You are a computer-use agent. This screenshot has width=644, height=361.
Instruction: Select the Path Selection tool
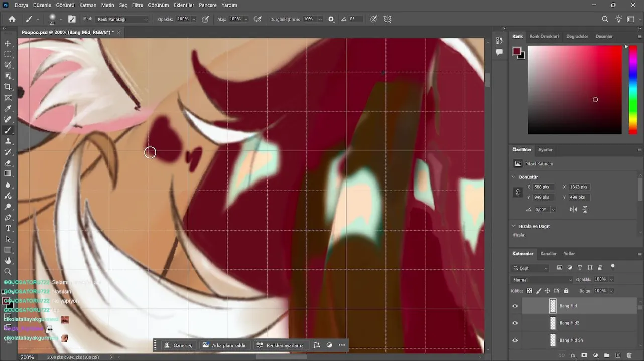tap(8, 239)
